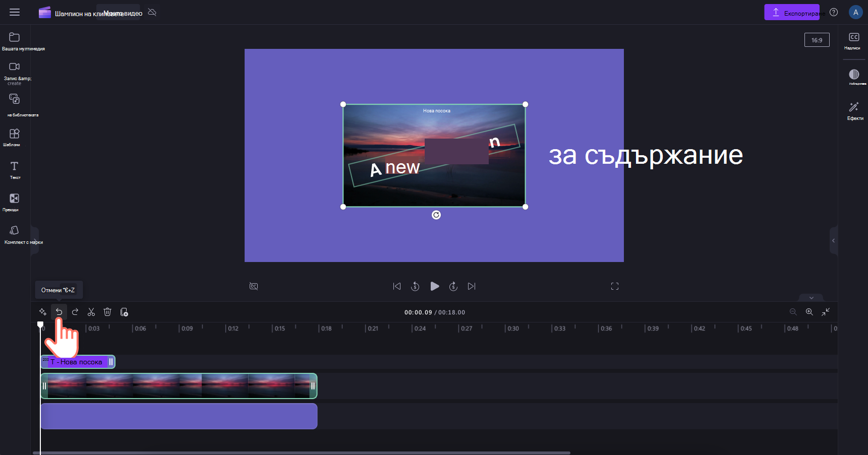Viewport: 868px width, 455px height.
Task: Expand the right property panel arrow
Action: tap(833, 240)
